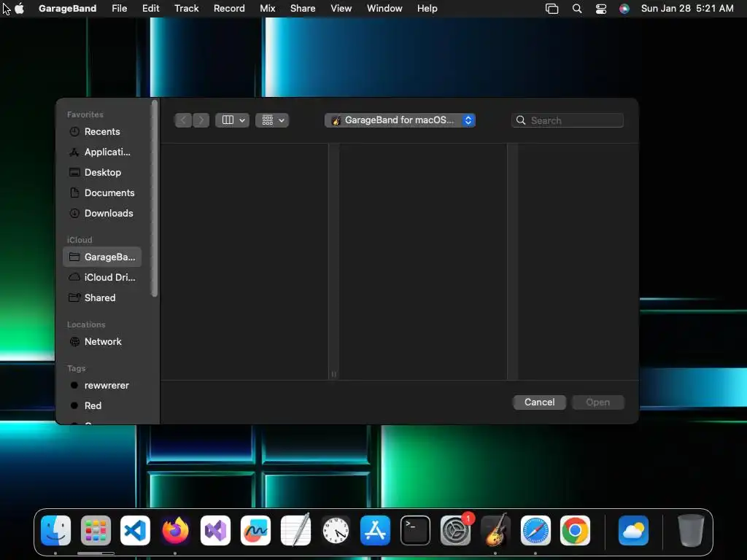Open Clock app in the dock

(336, 530)
